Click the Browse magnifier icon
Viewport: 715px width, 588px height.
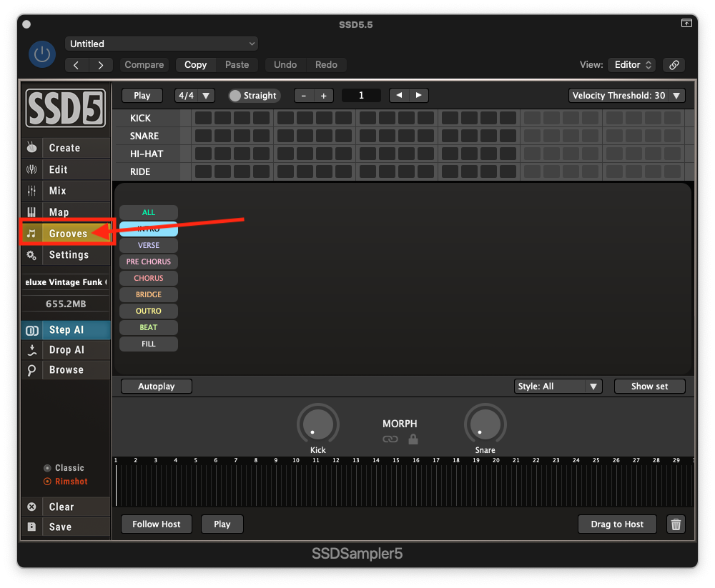click(x=31, y=370)
